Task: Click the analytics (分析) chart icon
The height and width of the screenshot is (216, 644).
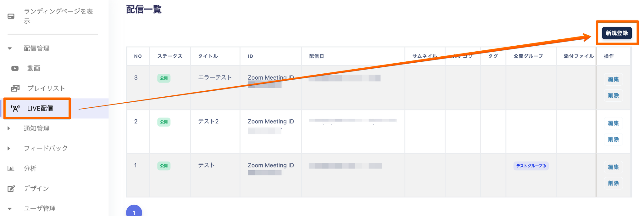Action: pyautogui.click(x=11, y=168)
